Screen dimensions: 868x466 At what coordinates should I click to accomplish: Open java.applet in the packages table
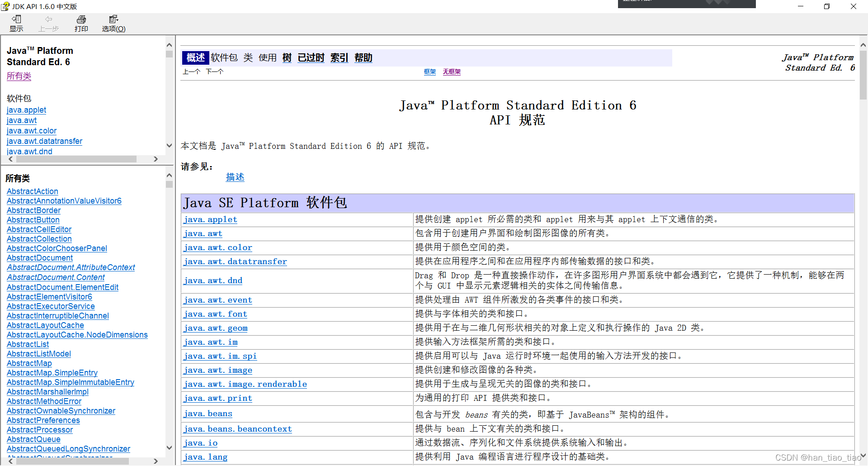210,219
